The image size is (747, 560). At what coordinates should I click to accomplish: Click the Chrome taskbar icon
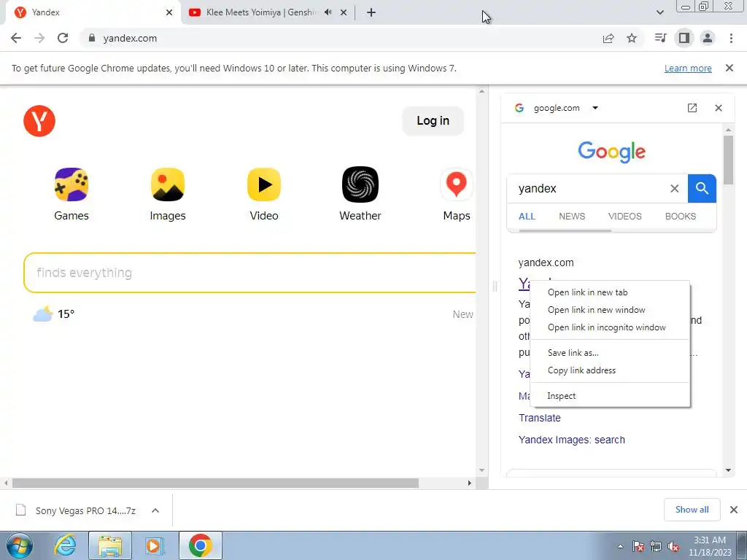click(x=200, y=545)
